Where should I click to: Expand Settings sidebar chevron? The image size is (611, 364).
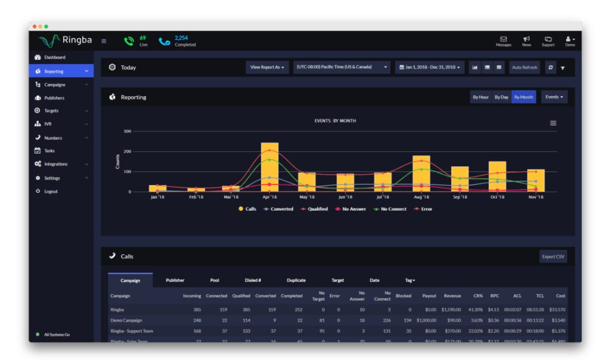tap(87, 178)
